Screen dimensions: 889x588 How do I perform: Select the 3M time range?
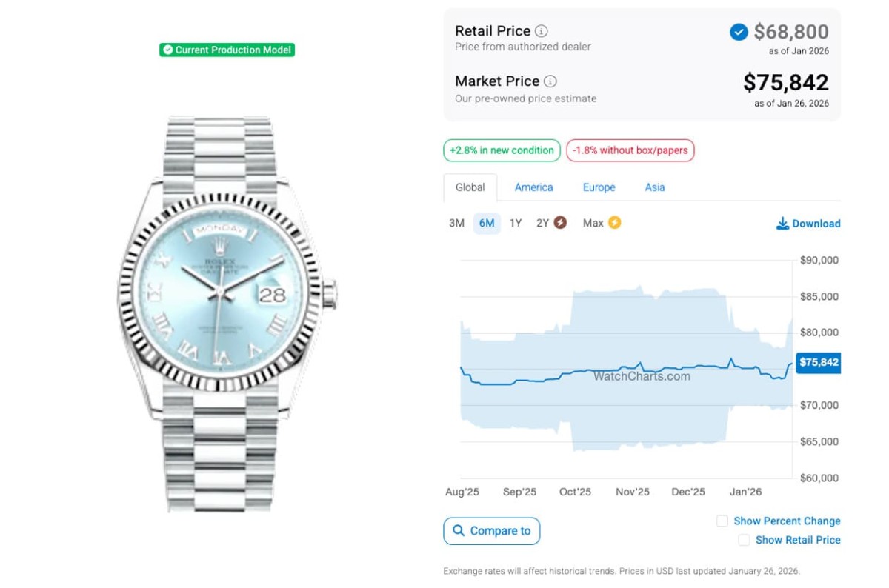click(x=456, y=223)
